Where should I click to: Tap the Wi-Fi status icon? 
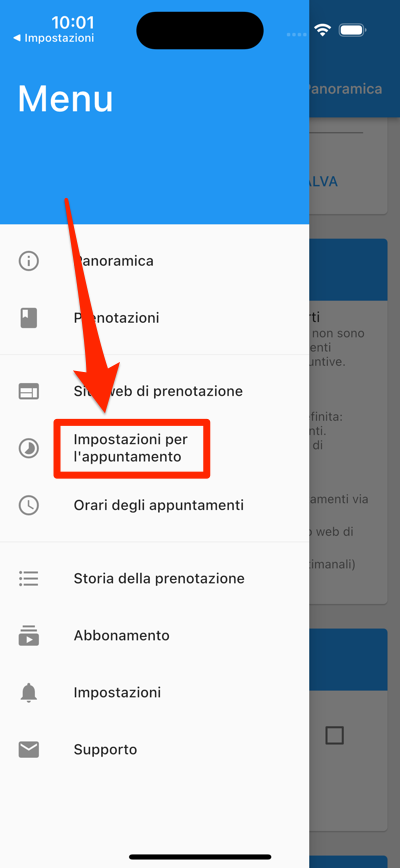322,30
